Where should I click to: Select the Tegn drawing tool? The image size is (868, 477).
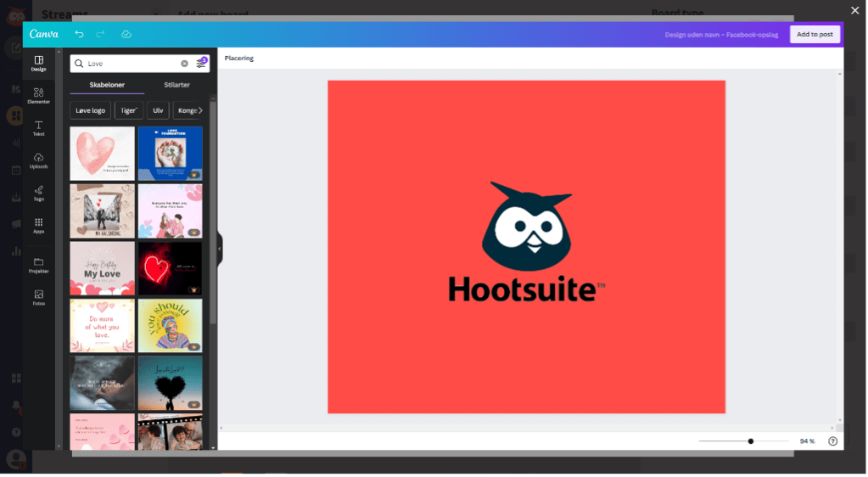coord(38,193)
